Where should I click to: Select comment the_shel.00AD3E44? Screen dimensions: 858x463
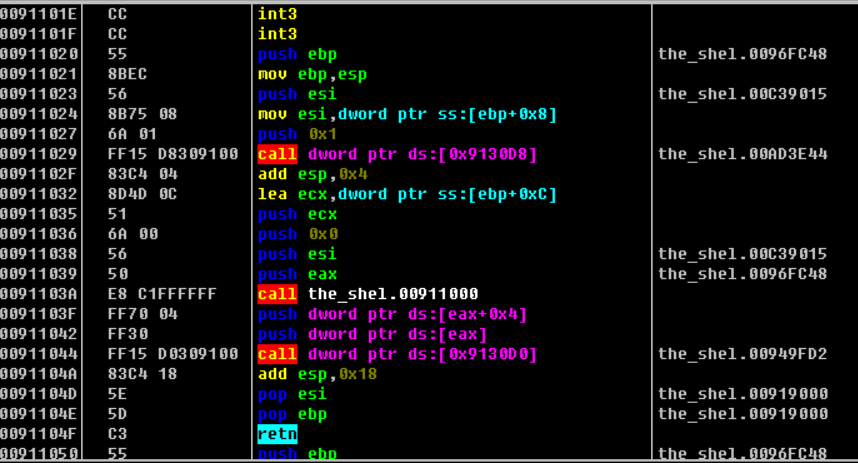coord(743,154)
